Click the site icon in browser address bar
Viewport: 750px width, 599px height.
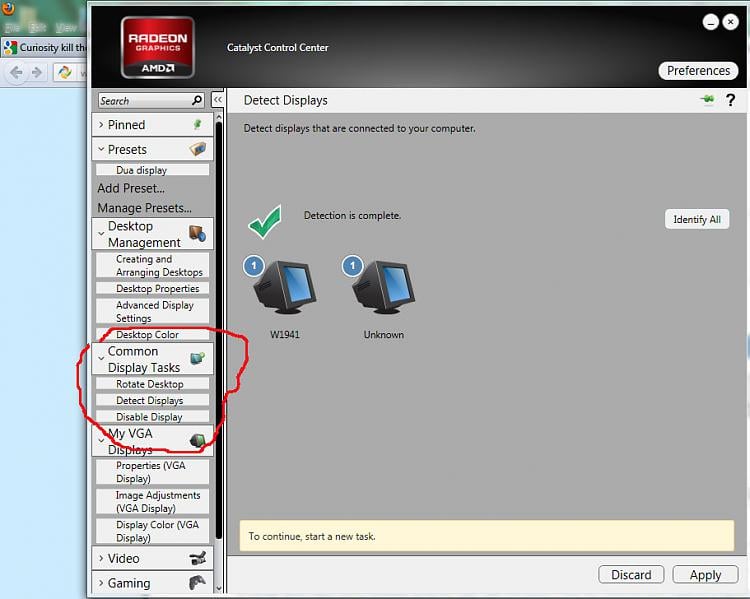(65, 72)
